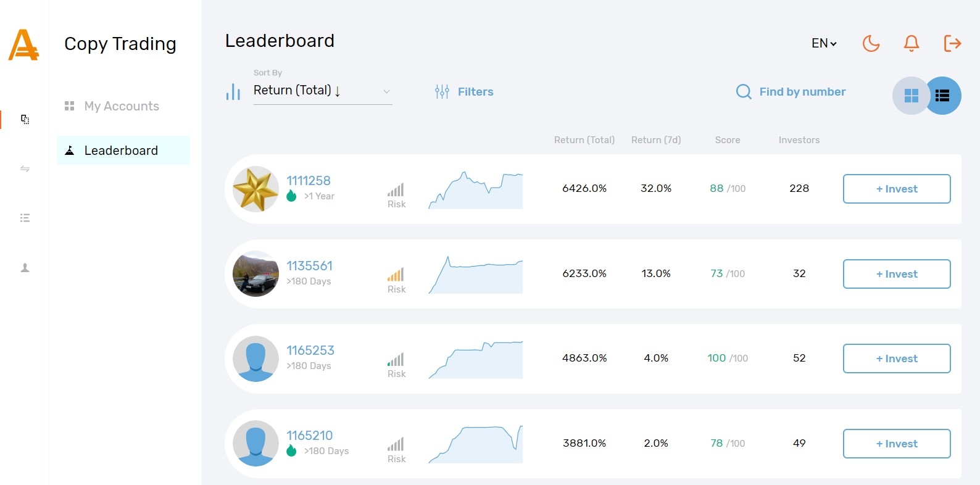The width and height of the screenshot is (980, 485).
Task: Check the Risk indicator for trader 1111258
Action: [x=396, y=191]
